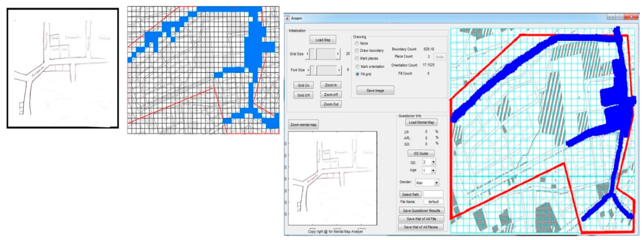Click the File Name input field

pyautogui.click(x=433, y=202)
